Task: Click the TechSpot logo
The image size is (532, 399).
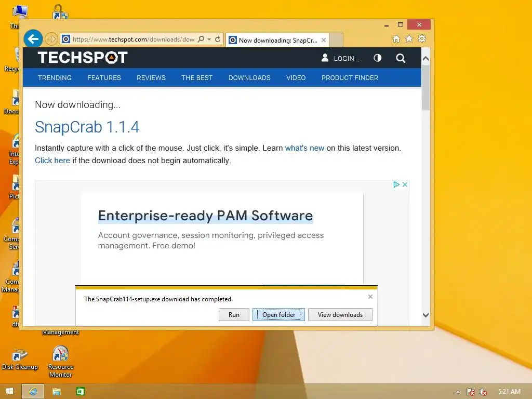Action: click(x=83, y=57)
